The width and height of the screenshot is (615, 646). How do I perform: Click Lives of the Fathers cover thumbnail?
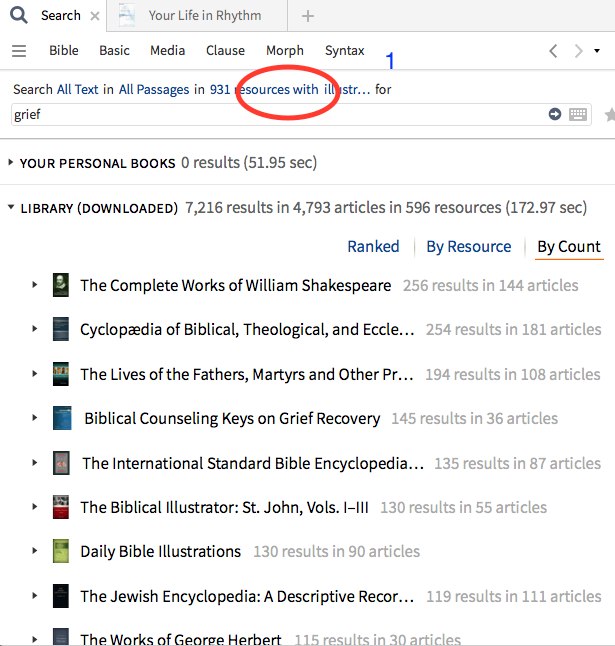point(61,374)
